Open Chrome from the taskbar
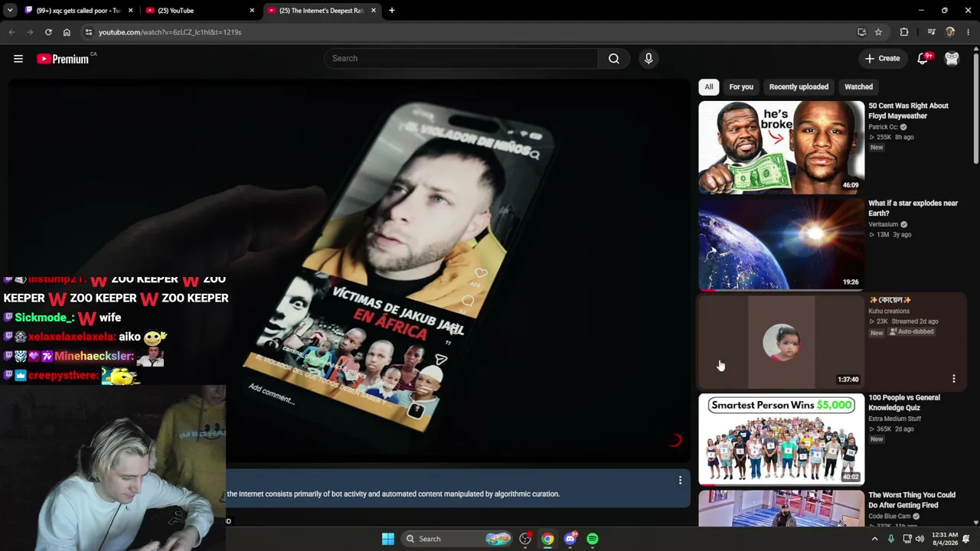 pyautogui.click(x=547, y=539)
